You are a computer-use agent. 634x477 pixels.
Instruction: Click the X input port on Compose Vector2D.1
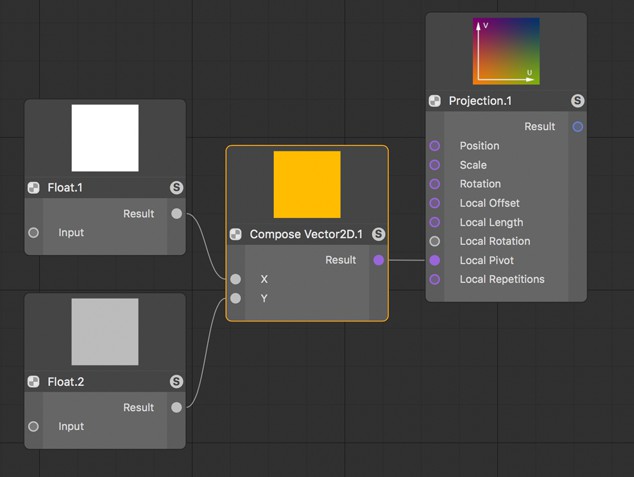point(236,279)
